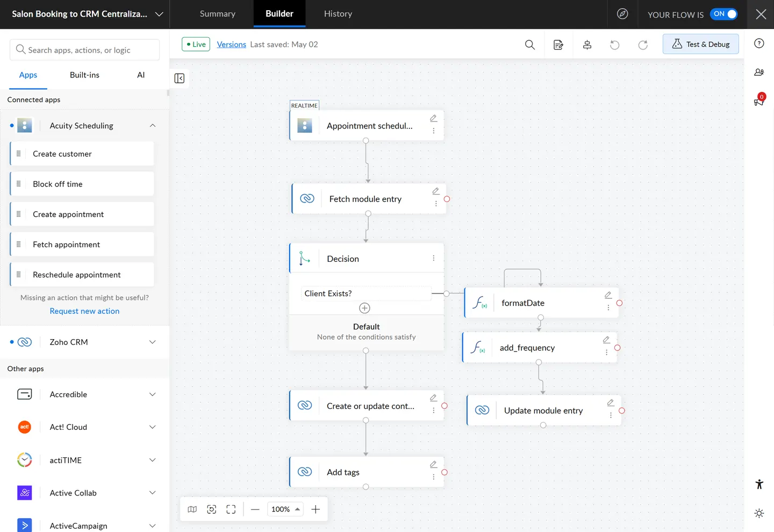This screenshot has width=774, height=532.
Task: Zoom in with the plus button
Action: pos(316,509)
